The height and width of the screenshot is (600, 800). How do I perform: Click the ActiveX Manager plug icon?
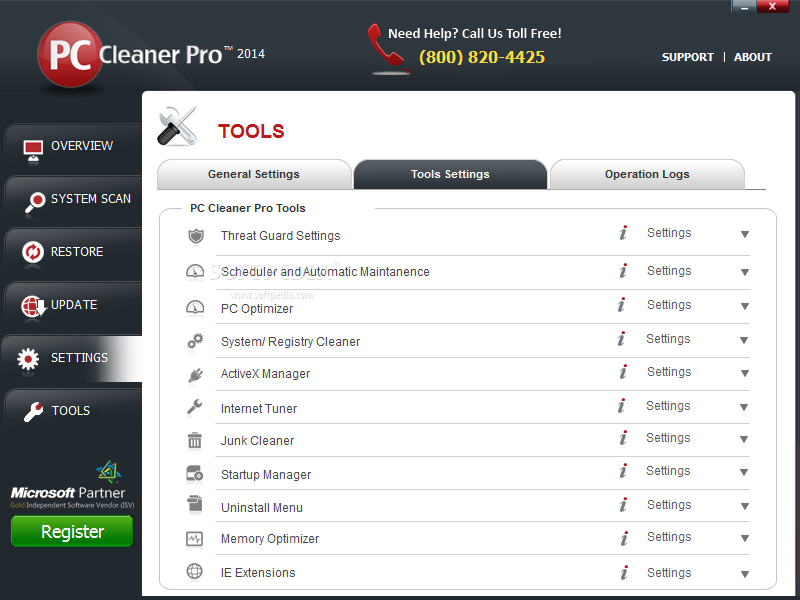coord(195,375)
